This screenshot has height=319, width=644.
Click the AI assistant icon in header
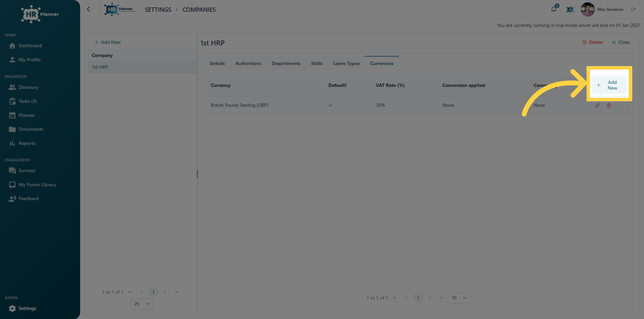click(570, 9)
